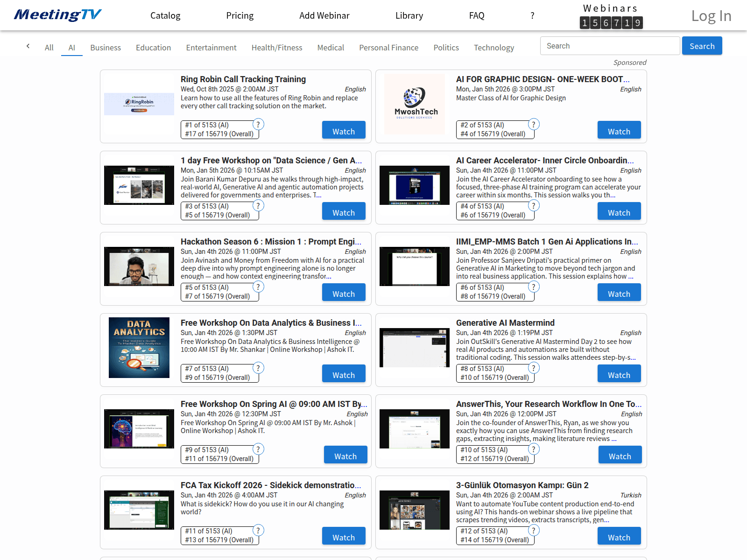Open ranking help icon on Ring Robin card
This screenshot has width=747, height=560.
[x=258, y=124]
